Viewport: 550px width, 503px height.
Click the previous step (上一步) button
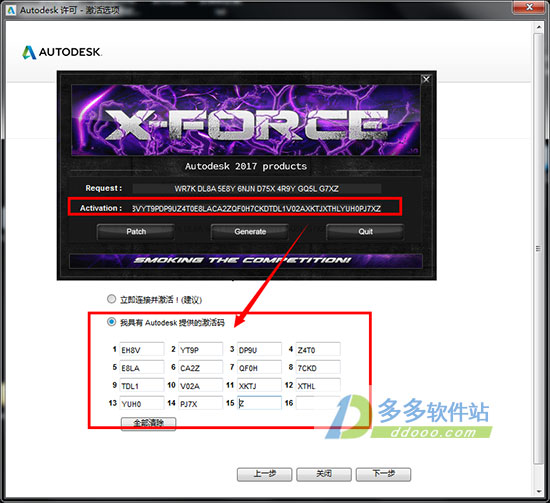coord(264,474)
